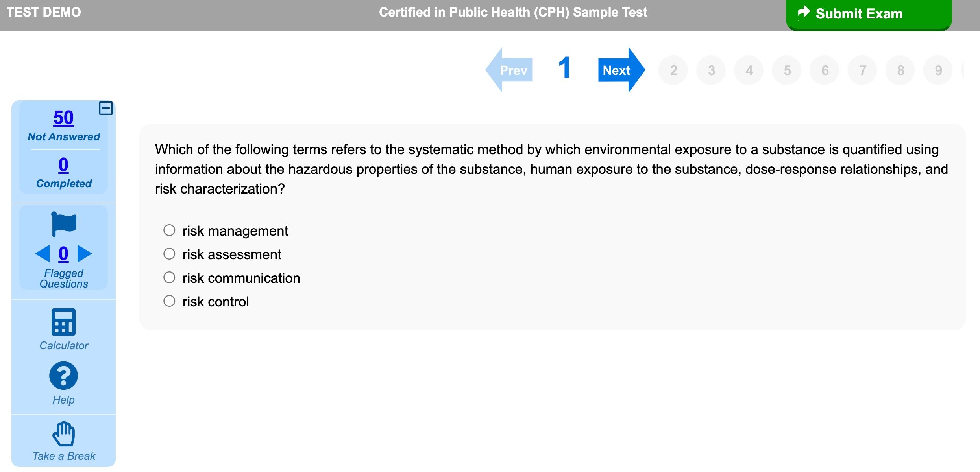Image resolution: width=980 pixels, height=472 pixels.
Task: Click the Help question mark icon
Action: click(63, 376)
